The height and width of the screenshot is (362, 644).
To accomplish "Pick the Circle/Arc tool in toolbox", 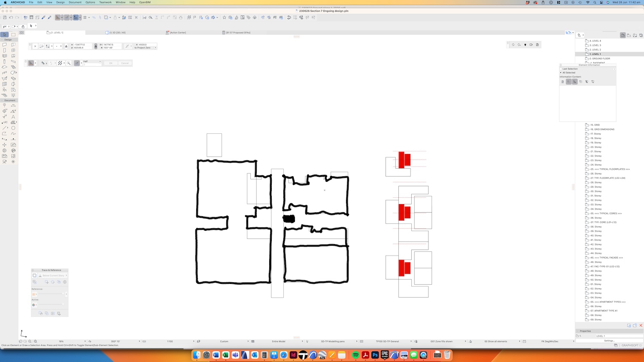I will [13, 128].
